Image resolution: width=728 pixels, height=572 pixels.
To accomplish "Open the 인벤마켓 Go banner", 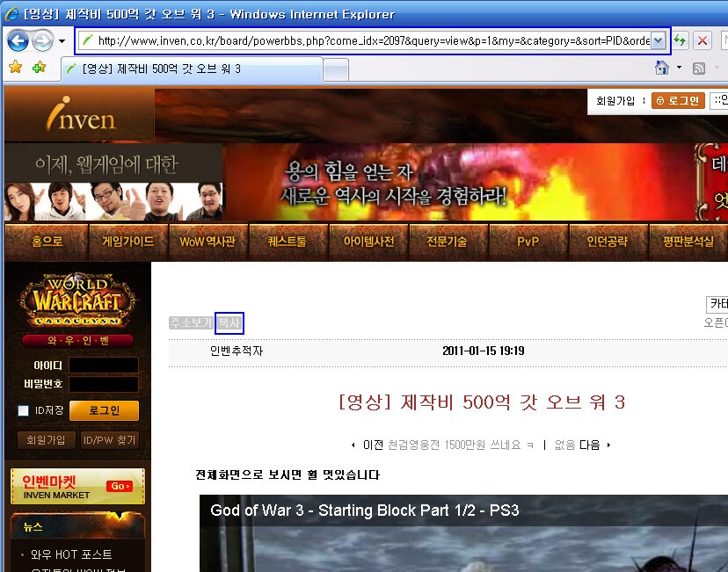I will click(x=77, y=487).
